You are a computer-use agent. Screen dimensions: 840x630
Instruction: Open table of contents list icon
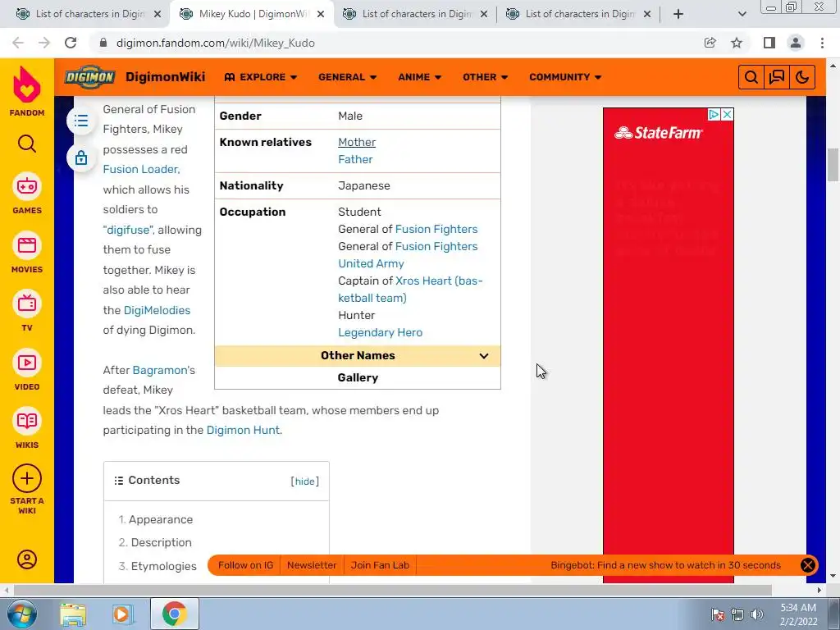pyautogui.click(x=81, y=121)
